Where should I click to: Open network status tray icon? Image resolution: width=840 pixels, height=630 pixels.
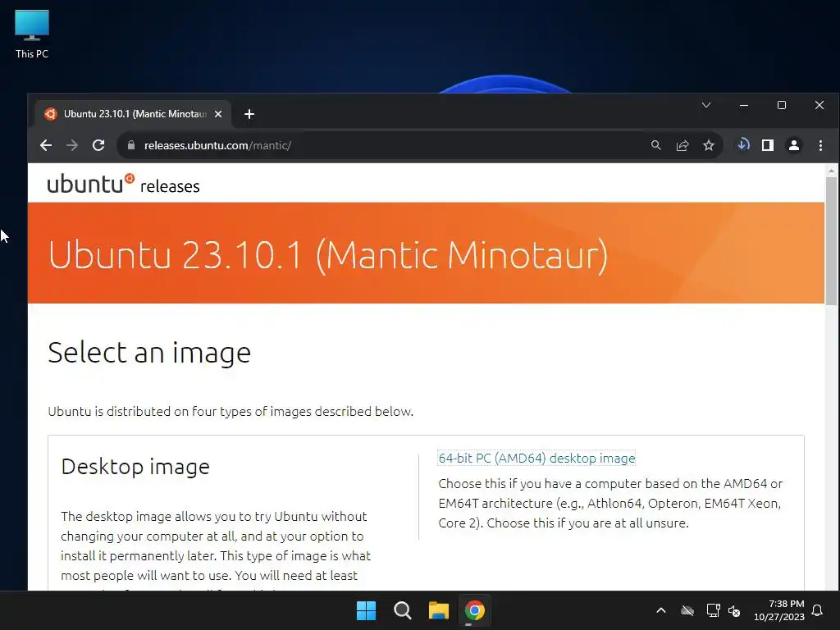(x=713, y=610)
